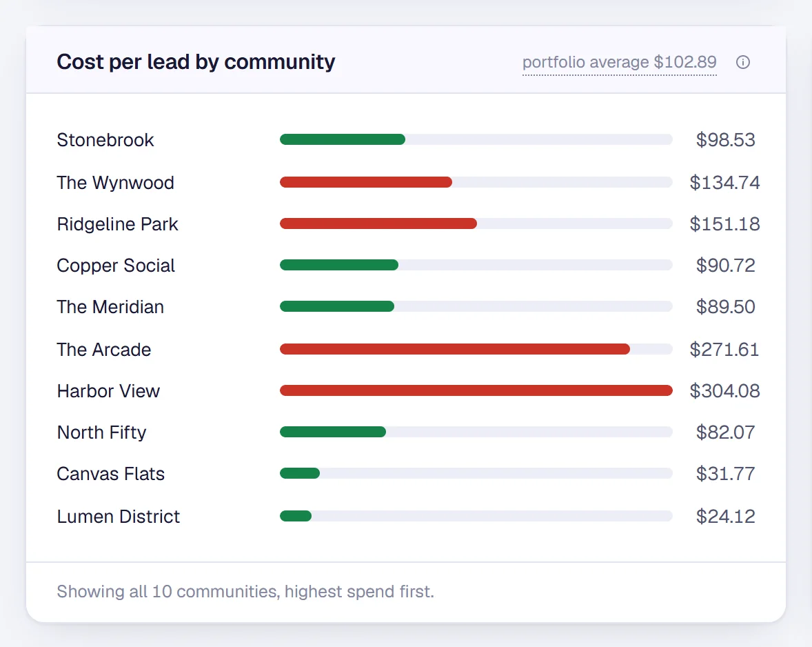Click the green North Fifty cost bar

click(x=332, y=432)
